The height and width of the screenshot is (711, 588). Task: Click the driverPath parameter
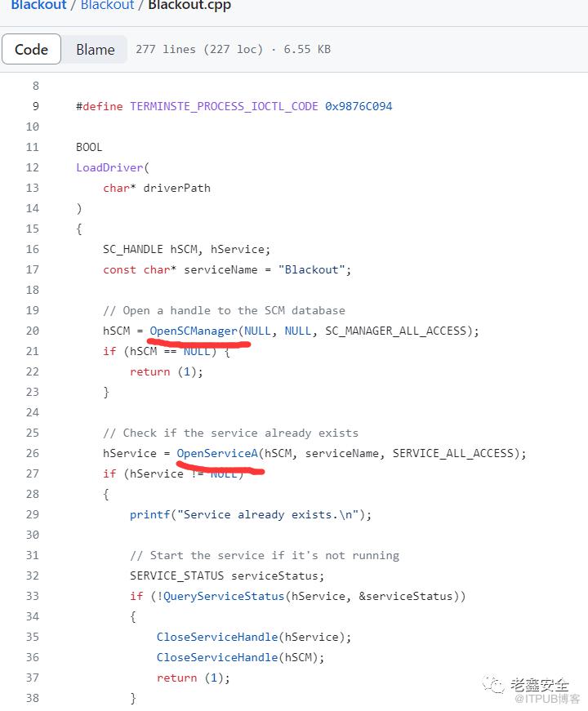tap(177, 188)
